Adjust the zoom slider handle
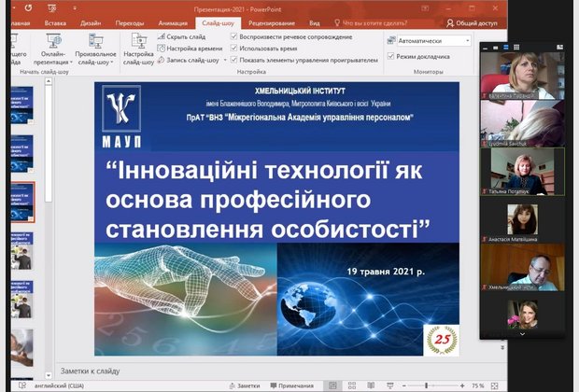Viewport: 579px width, 392px height. tap(426, 385)
